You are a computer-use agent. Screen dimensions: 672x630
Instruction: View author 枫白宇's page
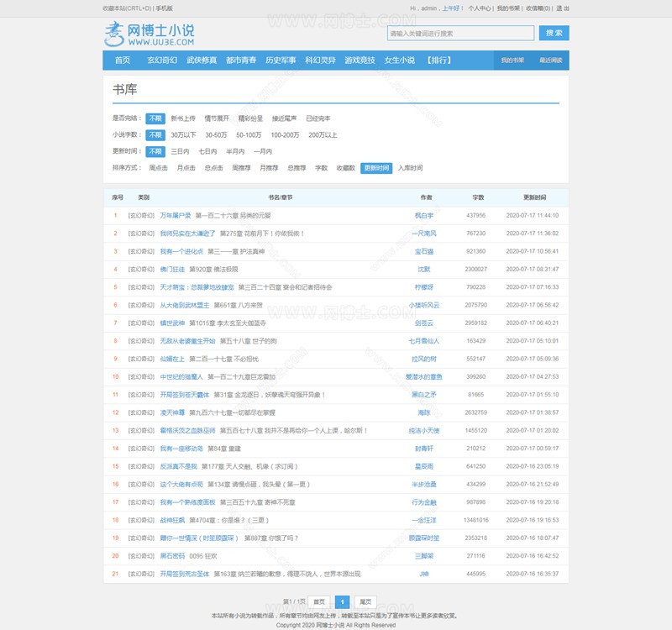point(424,216)
